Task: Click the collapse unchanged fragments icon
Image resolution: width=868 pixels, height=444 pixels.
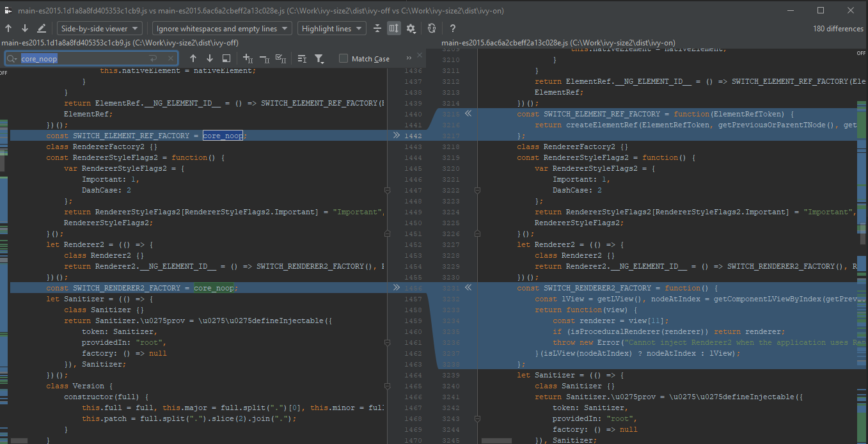Action: click(377, 28)
